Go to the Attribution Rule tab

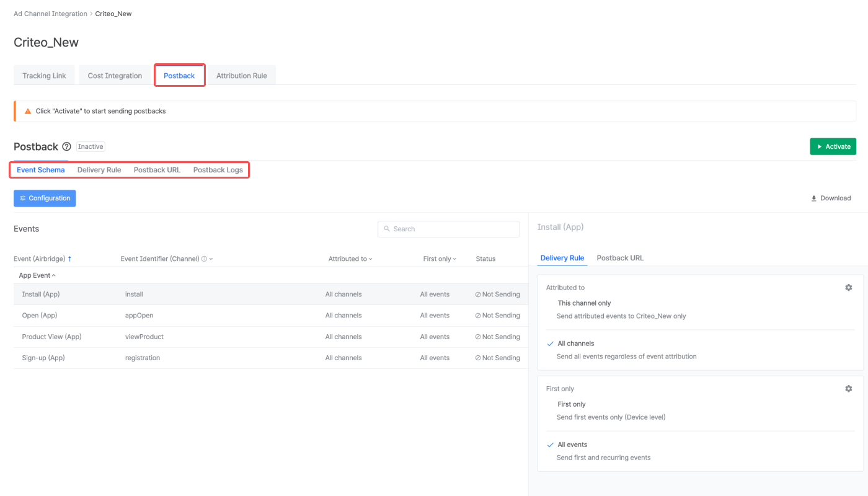242,76
